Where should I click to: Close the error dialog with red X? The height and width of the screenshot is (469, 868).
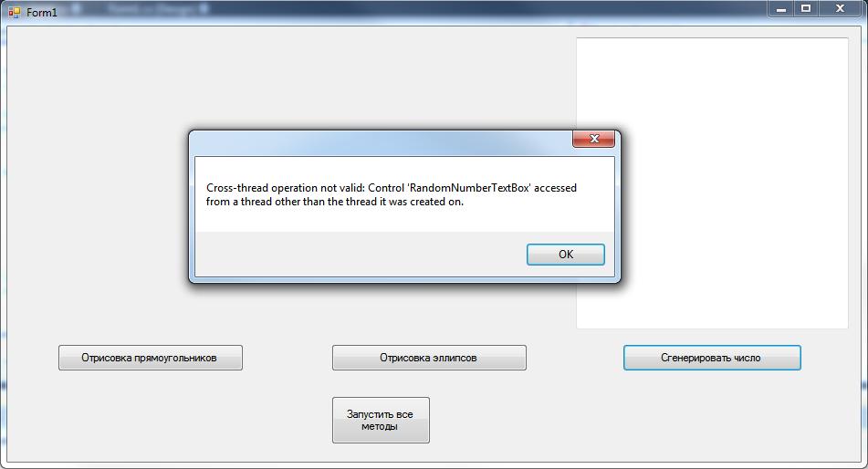(x=593, y=139)
